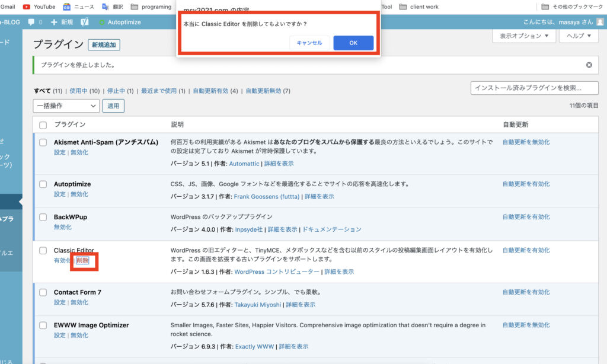Click キャンセル in the confirmation dialog

coord(309,43)
